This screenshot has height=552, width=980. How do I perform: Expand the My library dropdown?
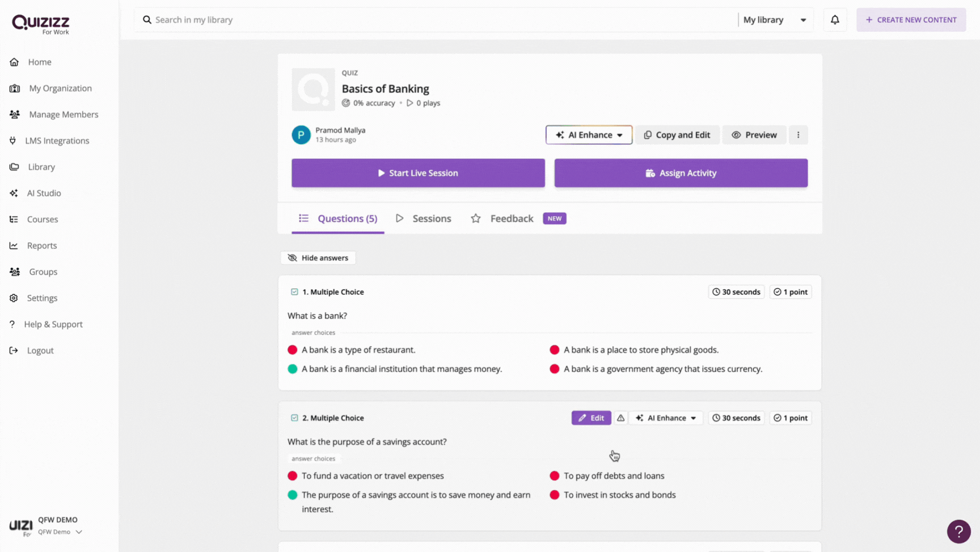(775, 20)
